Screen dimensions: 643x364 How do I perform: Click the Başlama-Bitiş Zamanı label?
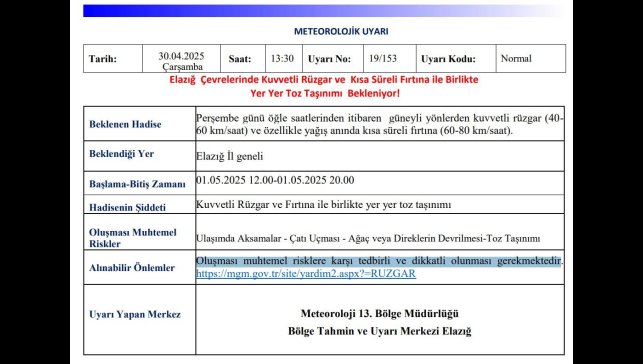[x=137, y=184]
